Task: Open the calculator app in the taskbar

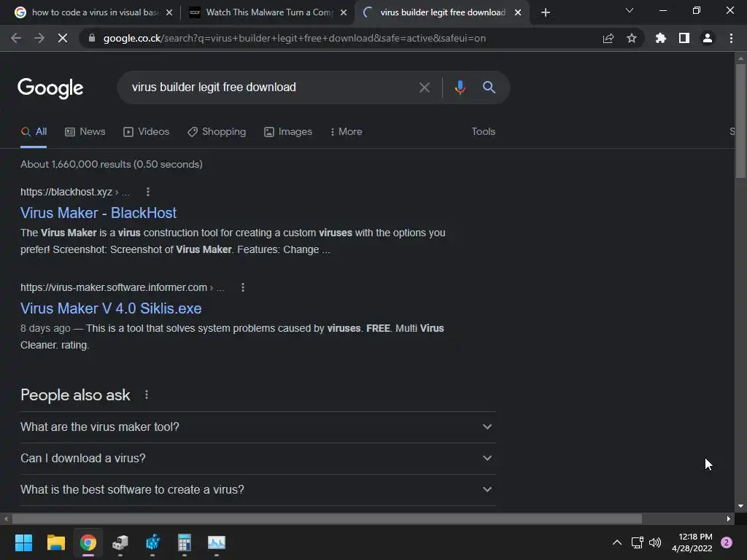Action: pyautogui.click(x=185, y=542)
